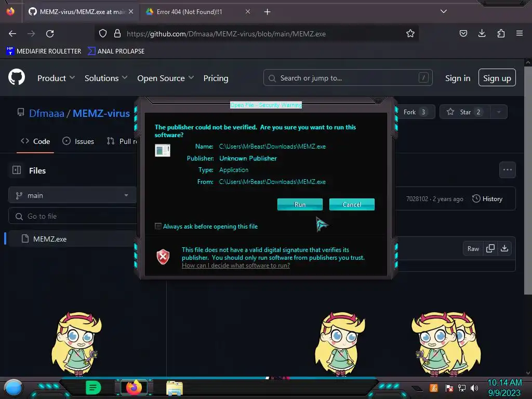Open Dfmaaa user profile link

point(46,113)
